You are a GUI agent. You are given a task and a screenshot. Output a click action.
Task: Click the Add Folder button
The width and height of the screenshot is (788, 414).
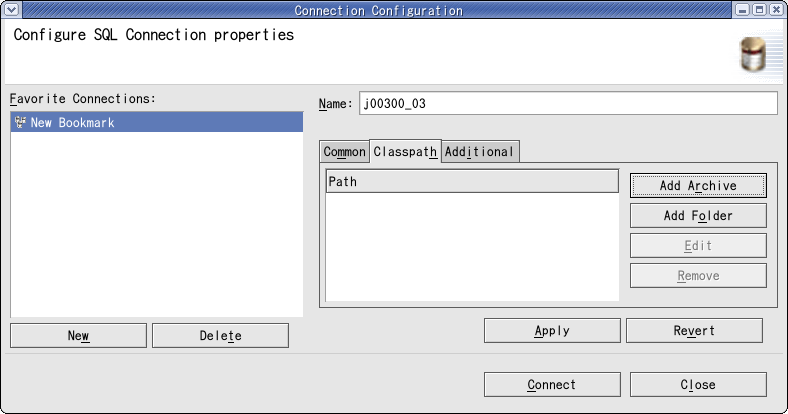point(698,216)
